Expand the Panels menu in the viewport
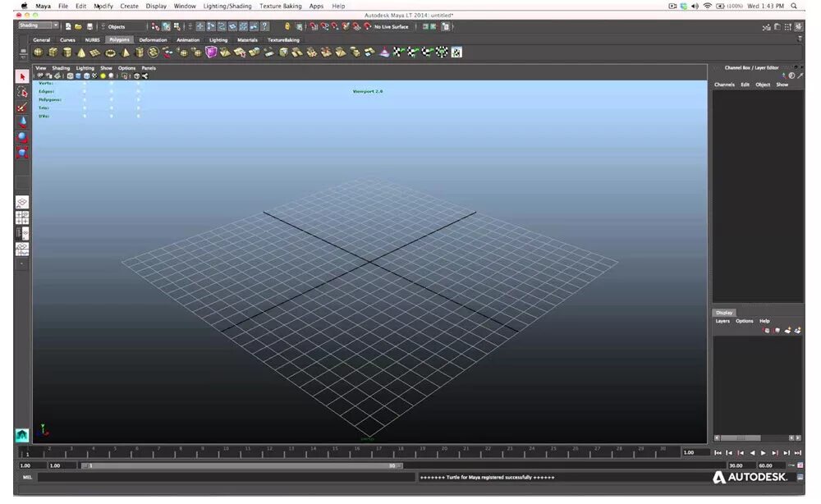 (x=148, y=69)
